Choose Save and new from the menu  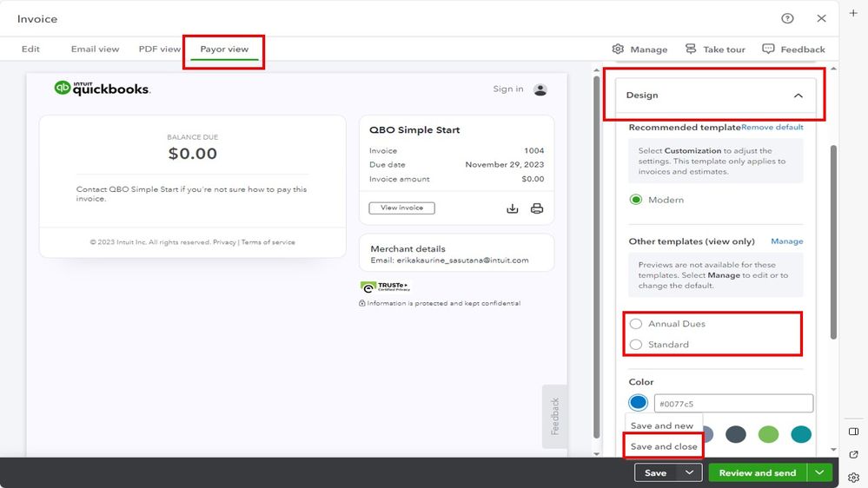click(662, 425)
